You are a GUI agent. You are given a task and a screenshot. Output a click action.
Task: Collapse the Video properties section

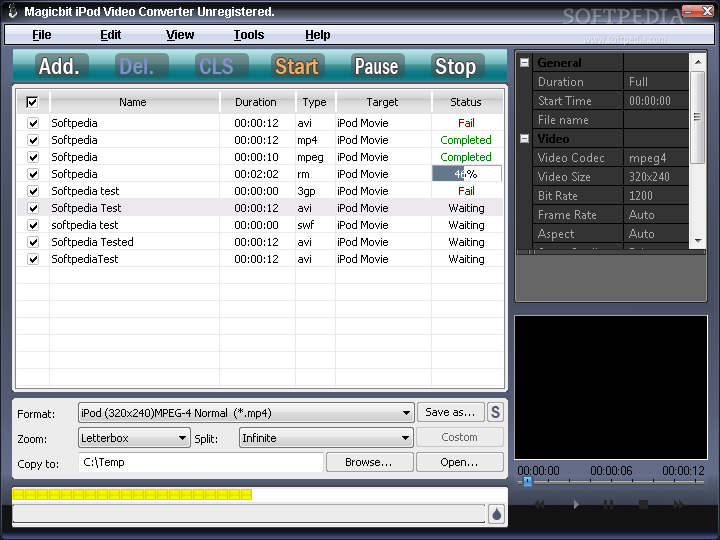524,138
